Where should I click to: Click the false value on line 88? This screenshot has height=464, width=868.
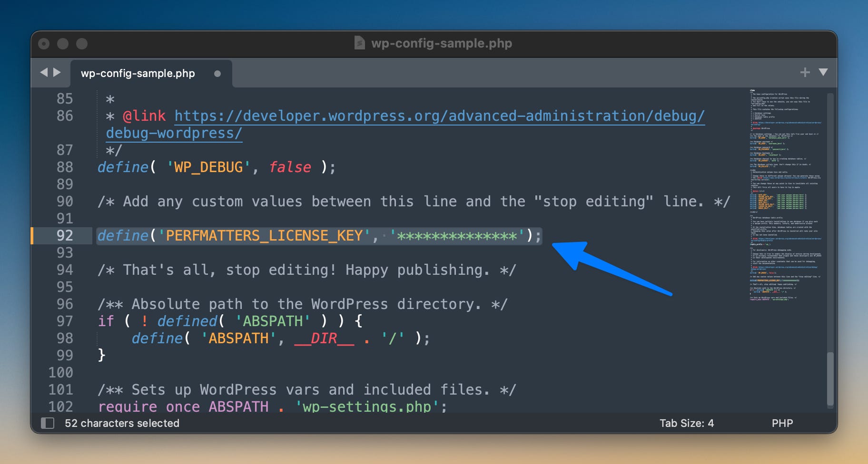tap(290, 167)
